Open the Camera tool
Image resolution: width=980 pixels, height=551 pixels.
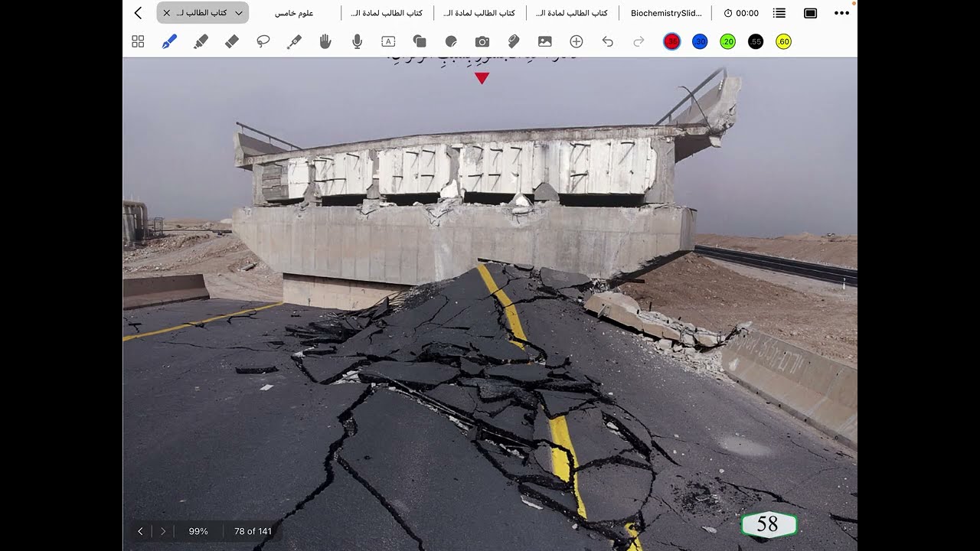pyautogui.click(x=482, y=41)
